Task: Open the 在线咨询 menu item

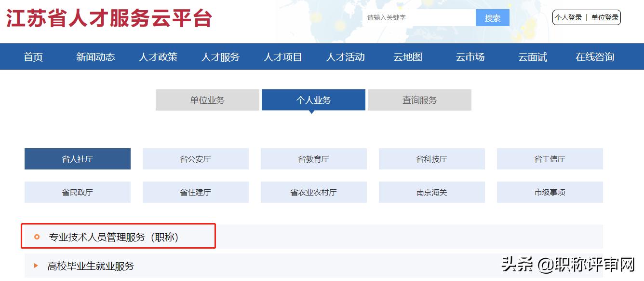Action: tap(594, 56)
